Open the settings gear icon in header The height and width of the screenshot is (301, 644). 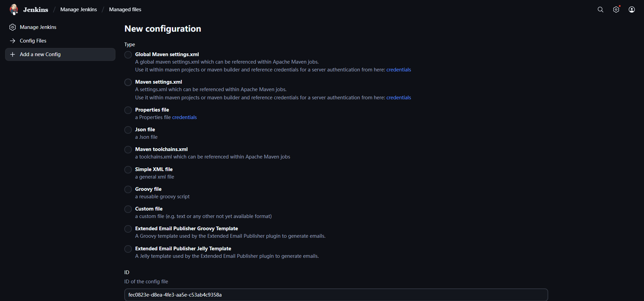pyautogui.click(x=616, y=10)
